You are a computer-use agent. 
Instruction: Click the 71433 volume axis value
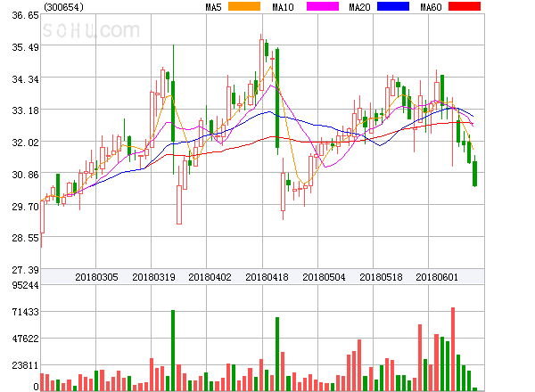click(x=26, y=312)
